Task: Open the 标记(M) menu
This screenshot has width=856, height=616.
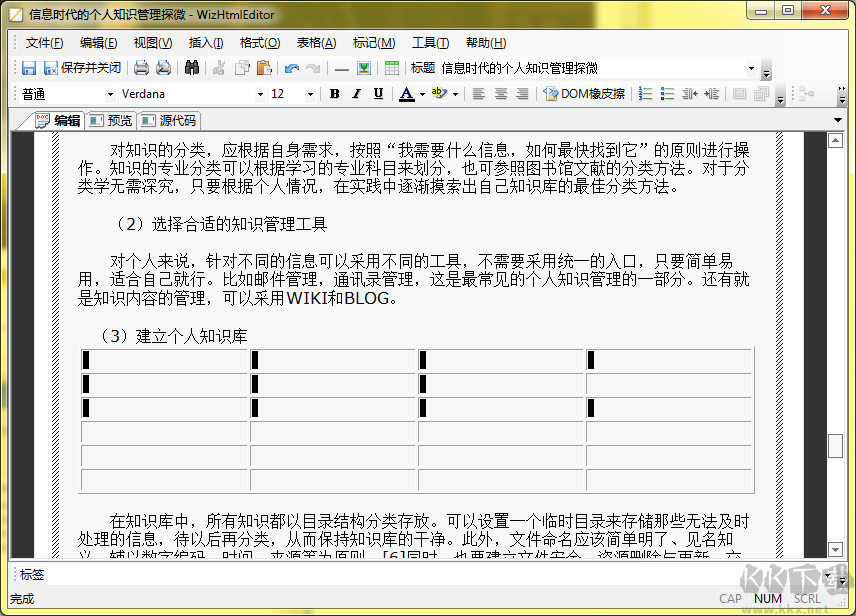Action: click(x=373, y=43)
